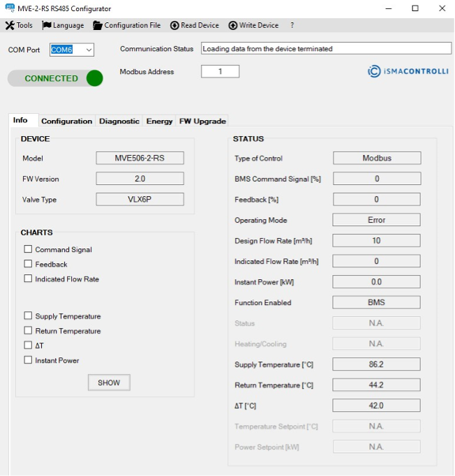Click the Configuration File folder icon
This screenshot has height=476, width=455.
coord(98,25)
